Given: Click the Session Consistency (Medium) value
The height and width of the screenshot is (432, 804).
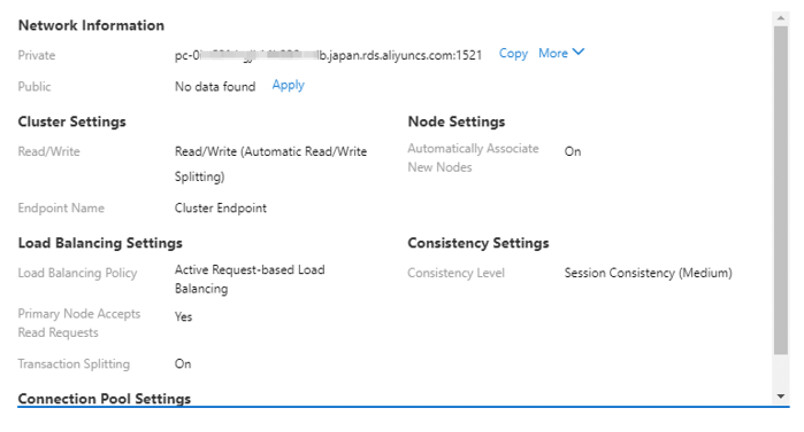Looking at the screenshot, I should 648,273.
